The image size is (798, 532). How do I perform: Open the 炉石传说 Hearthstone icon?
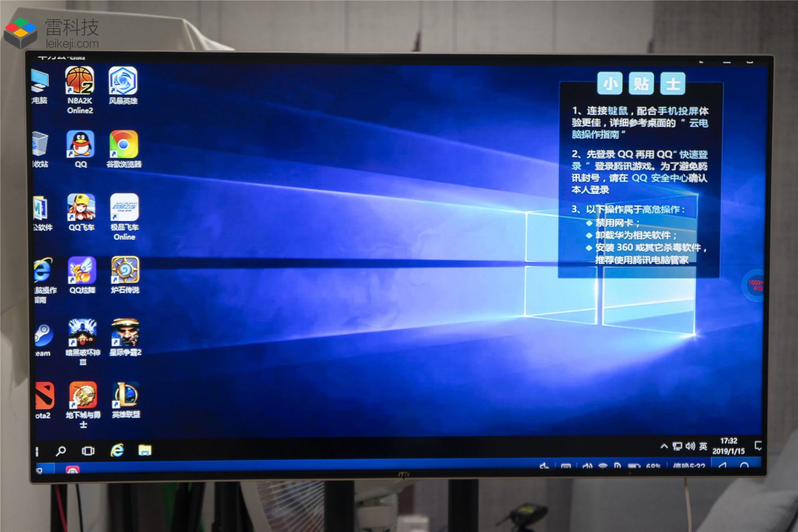(125, 270)
